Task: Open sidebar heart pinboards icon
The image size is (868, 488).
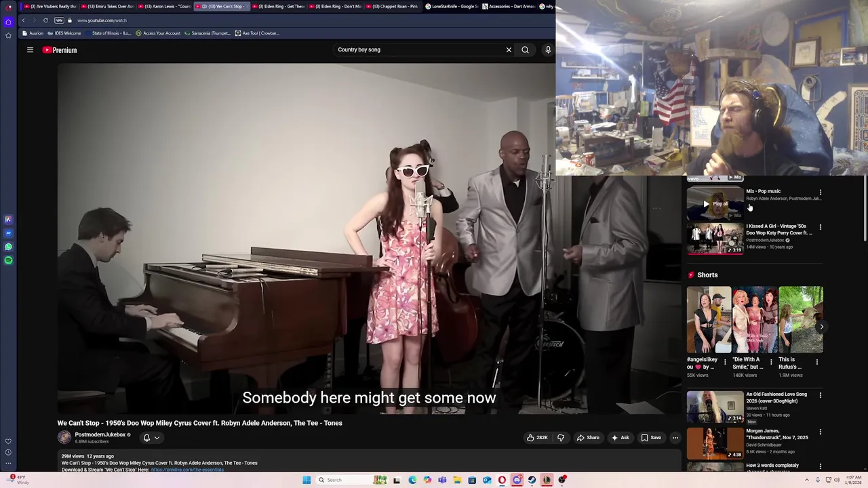Action: click(x=8, y=441)
